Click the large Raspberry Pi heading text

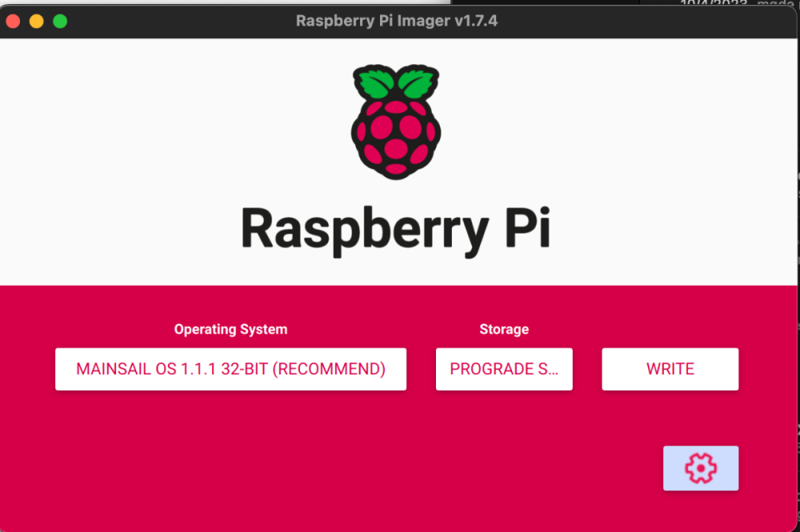395,230
